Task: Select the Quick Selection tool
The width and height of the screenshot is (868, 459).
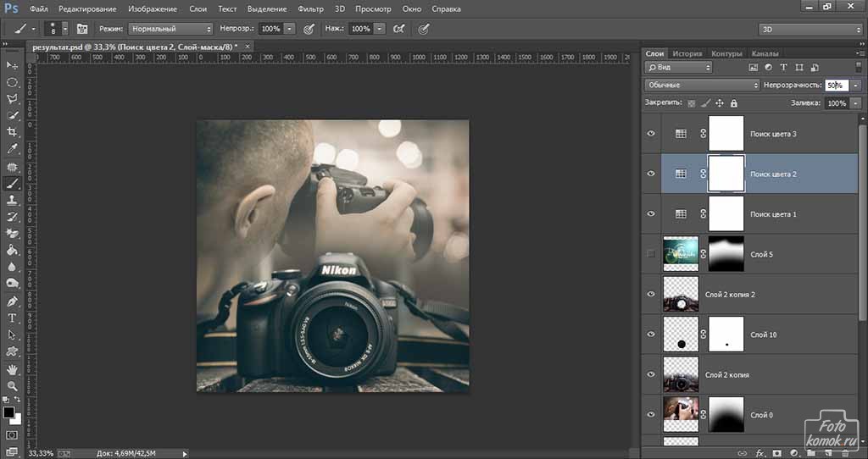Action: (x=12, y=115)
